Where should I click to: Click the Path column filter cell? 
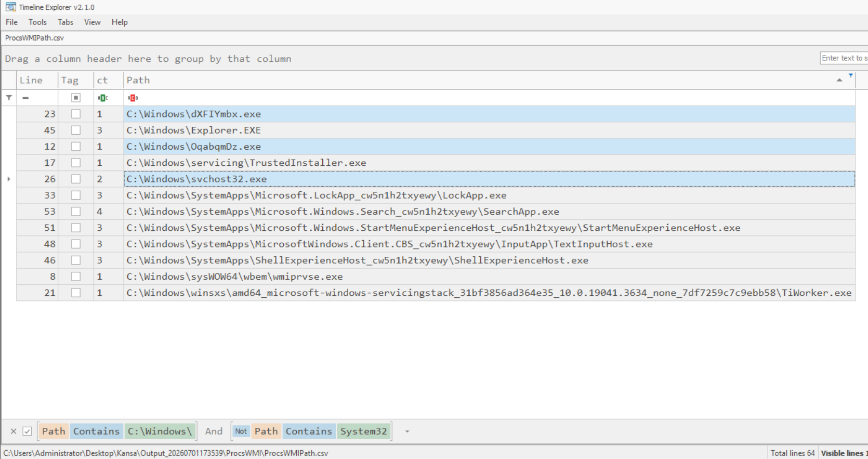(x=489, y=98)
